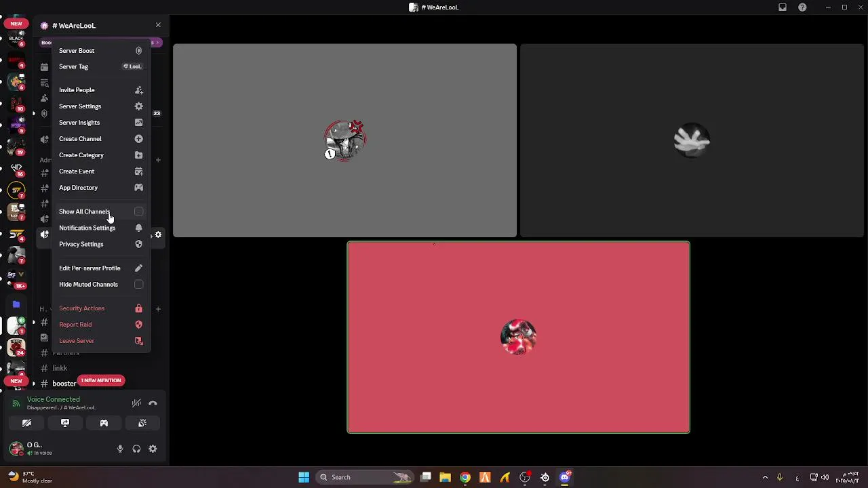Toggle noise suppression in voice panel

pyautogui.click(x=136, y=403)
